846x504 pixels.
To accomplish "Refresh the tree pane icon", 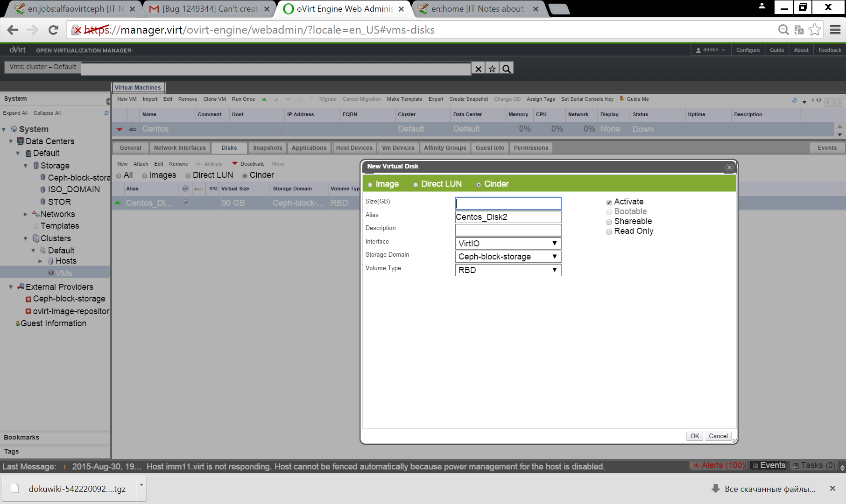I will point(106,113).
